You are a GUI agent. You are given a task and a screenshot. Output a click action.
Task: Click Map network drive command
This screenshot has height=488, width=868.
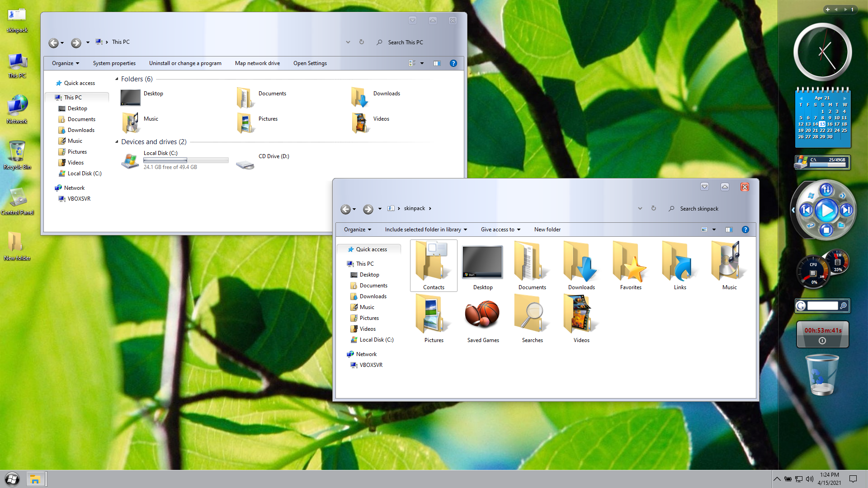(257, 63)
